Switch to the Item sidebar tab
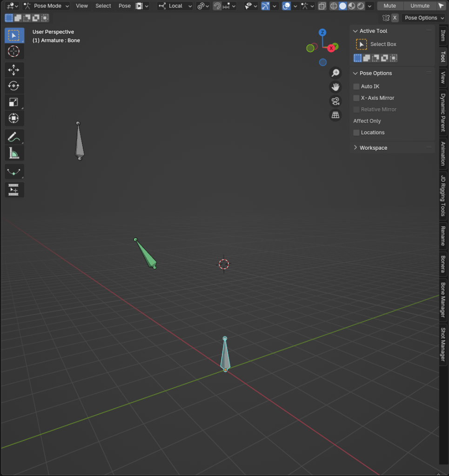 443,36
